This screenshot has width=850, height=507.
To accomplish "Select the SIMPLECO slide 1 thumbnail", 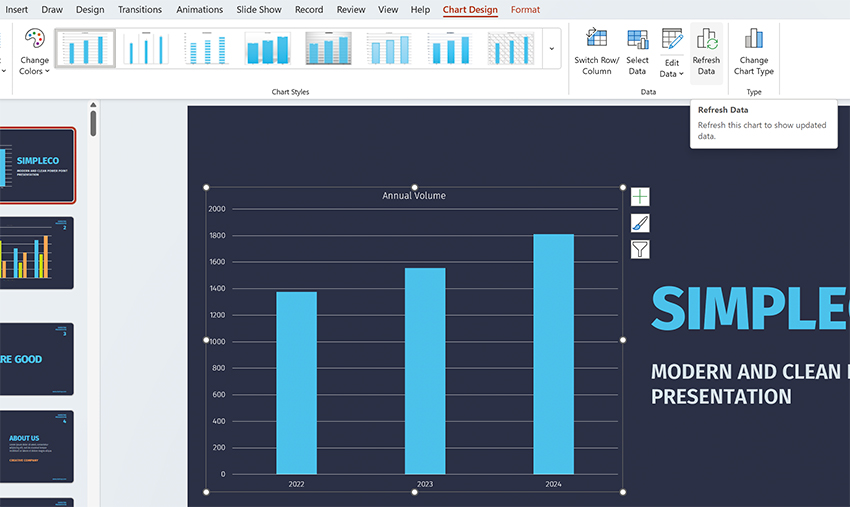I will [37, 165].
